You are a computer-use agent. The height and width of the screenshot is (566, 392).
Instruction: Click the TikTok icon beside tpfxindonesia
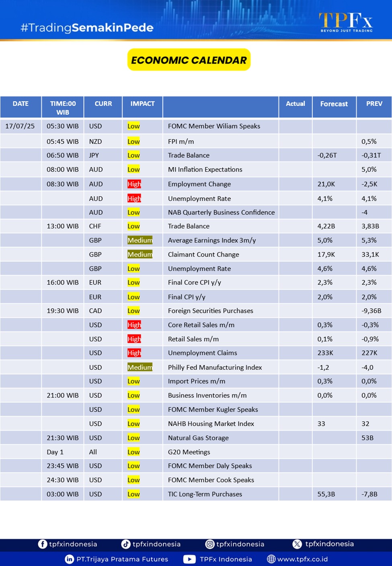pos(126,544)
